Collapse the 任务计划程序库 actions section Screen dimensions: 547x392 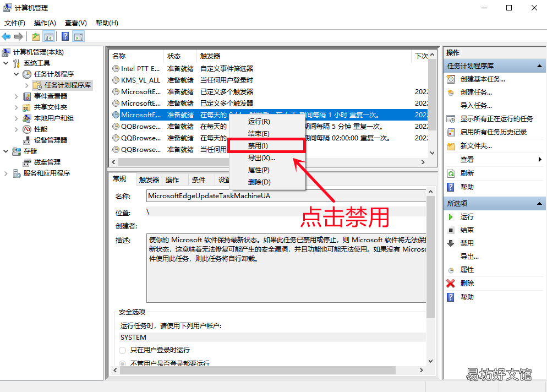539,66
